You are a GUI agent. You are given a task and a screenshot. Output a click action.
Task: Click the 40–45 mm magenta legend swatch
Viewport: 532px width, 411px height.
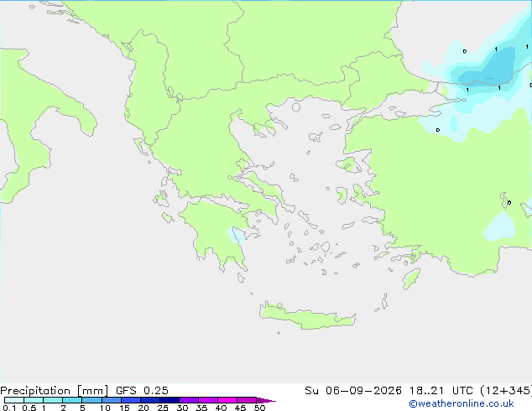pos(227,400)
